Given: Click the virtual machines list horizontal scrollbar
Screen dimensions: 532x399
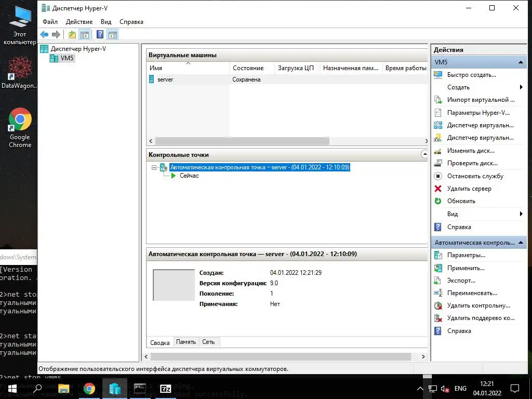Looking at the screenshot, I should click(242, 141).
